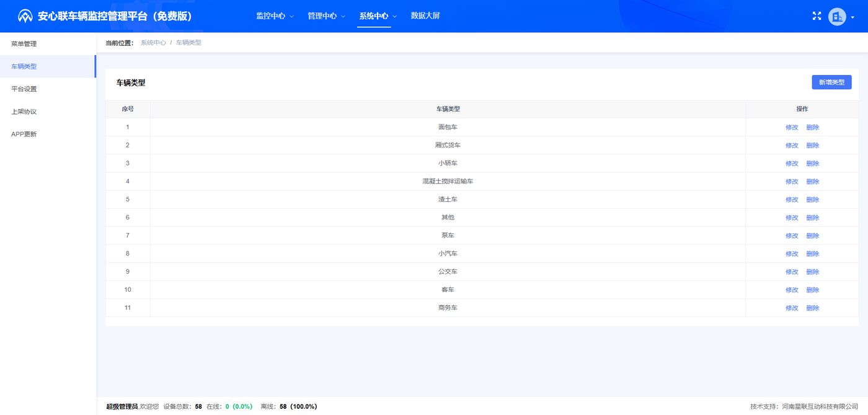Open the user avatar icon
This screenshot has width=868, height=415.
pos(837,17)
